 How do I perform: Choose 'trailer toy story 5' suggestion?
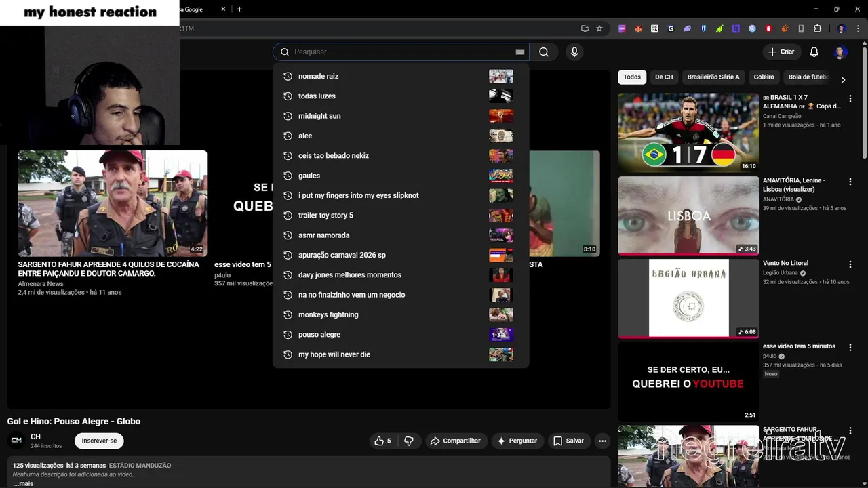(401, 216)
